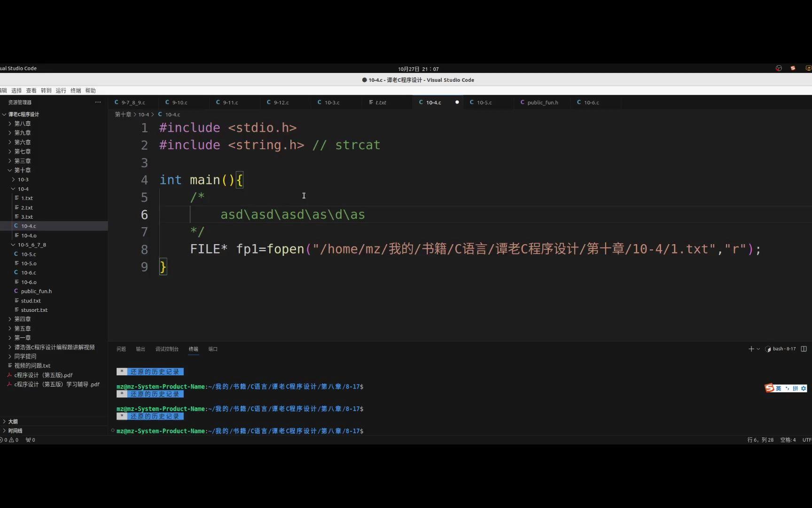Image resolution: width=812 pixels, height=508 pixels.
Task: Open c程序设计（第五版).pdf file
Action: [x=43, y=375]
